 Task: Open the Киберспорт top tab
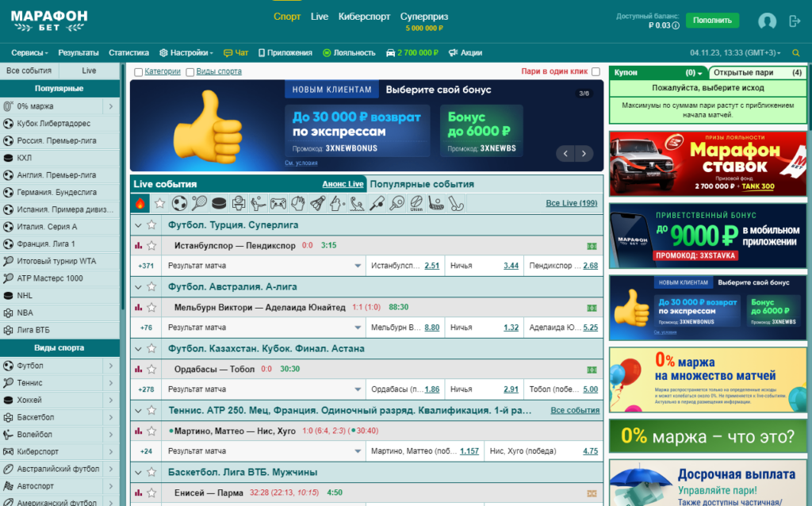pos(364,17)
